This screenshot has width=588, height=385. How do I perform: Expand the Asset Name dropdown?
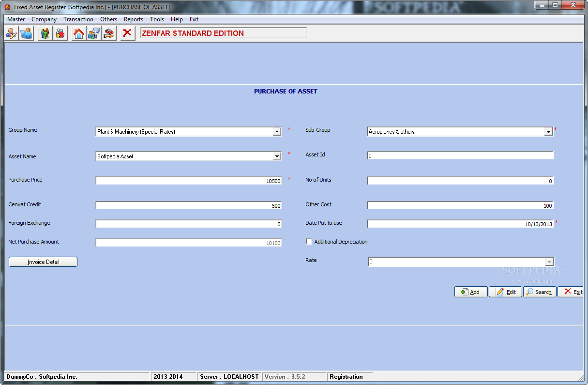(277, 156)
